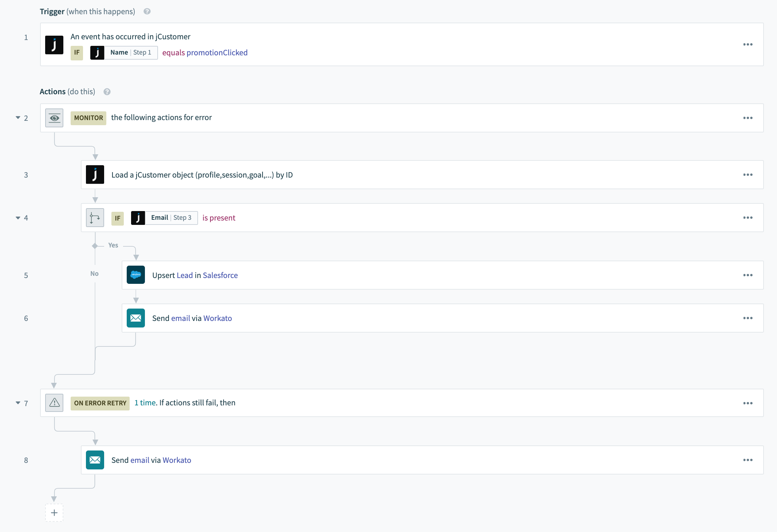Click the 'equals promotionClicked' condition text
The image size is (777, 532).
coord(205,53)
